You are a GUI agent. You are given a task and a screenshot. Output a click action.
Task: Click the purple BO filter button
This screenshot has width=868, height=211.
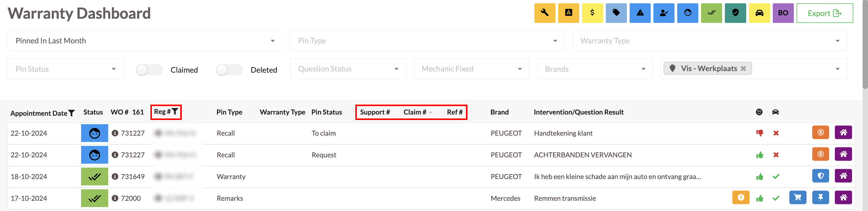783,13
